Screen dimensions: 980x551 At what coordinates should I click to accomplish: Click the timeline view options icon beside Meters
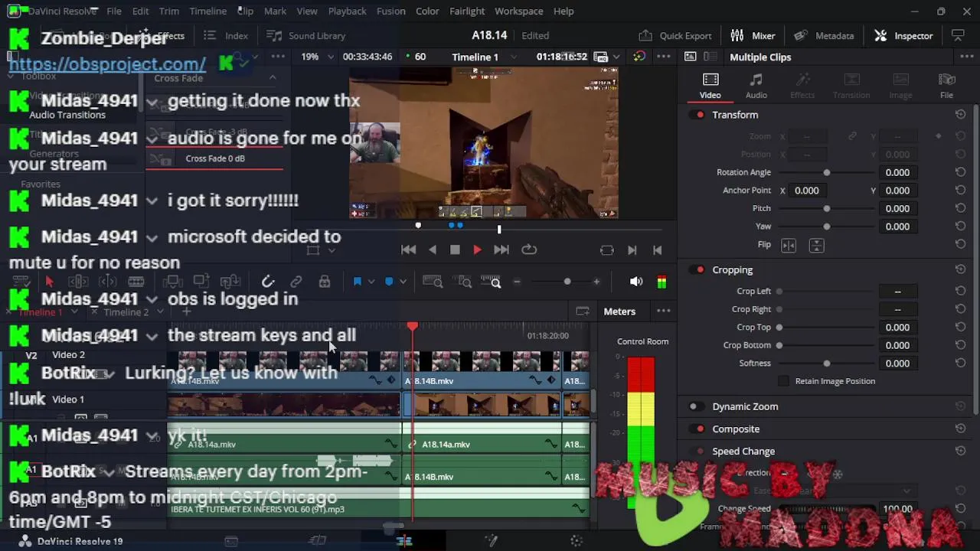(583, 311)
